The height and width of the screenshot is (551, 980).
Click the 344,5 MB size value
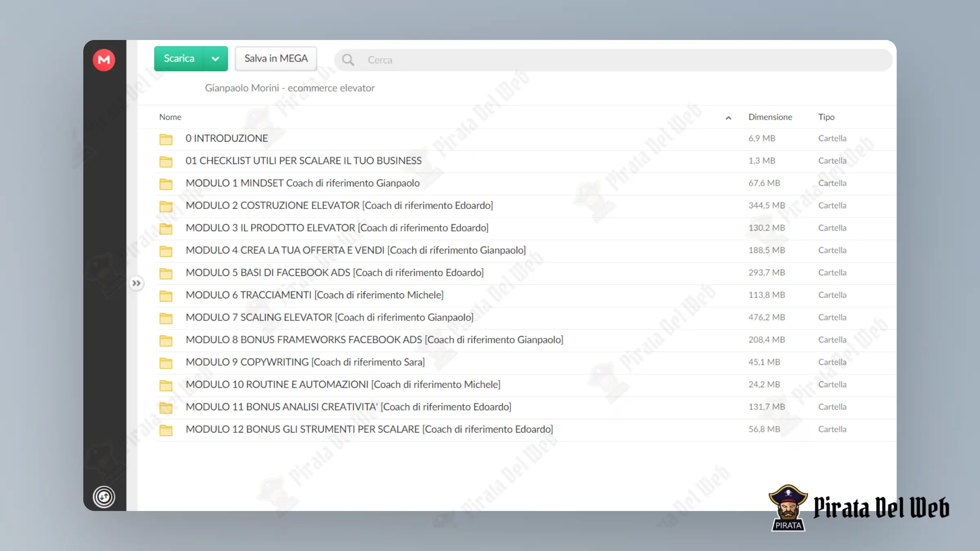(766, 205)
